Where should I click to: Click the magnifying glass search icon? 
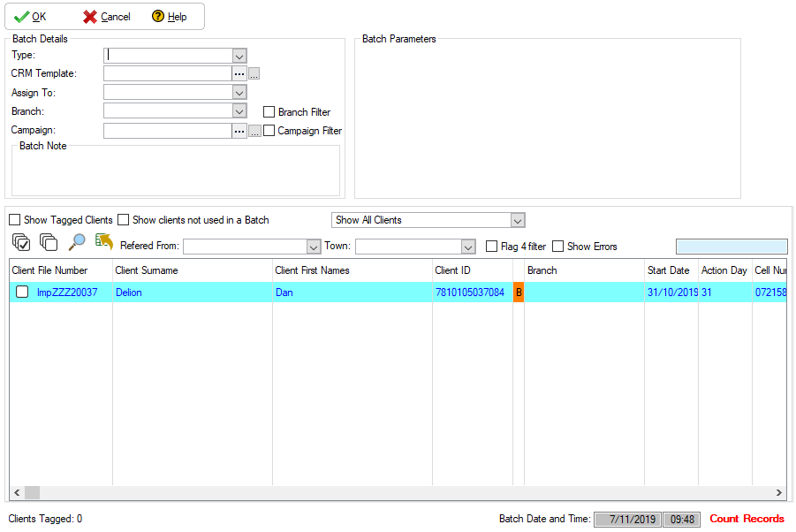click(x=77, y=243)
